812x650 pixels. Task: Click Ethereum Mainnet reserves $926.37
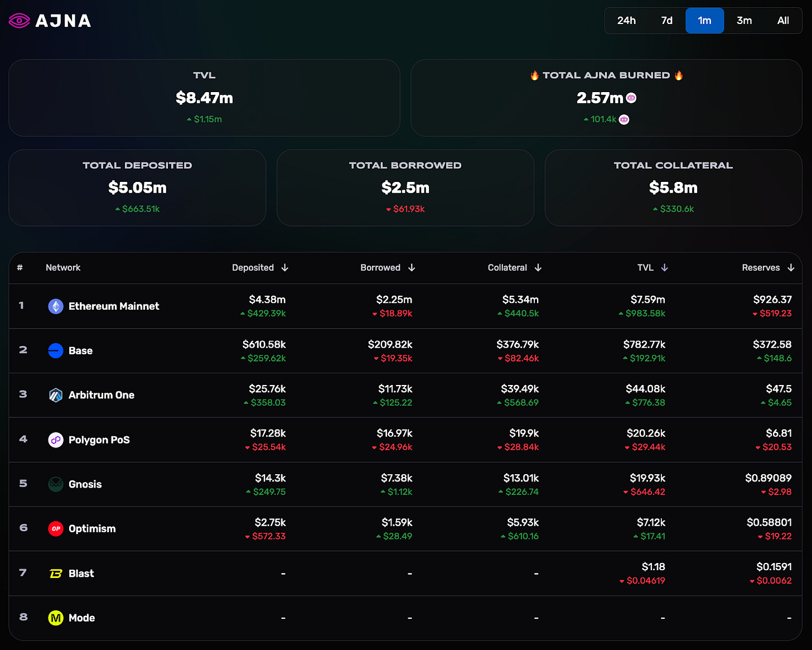point(772,300)
